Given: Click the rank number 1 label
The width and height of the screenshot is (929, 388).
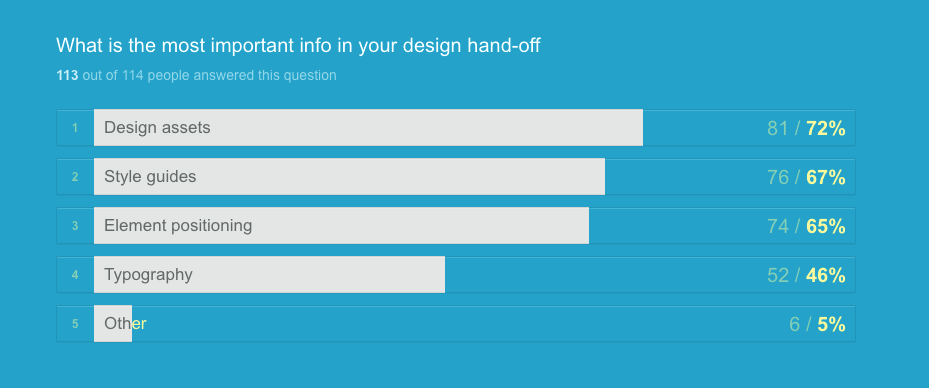Looking at the screenshot, I should coord(75,127).
